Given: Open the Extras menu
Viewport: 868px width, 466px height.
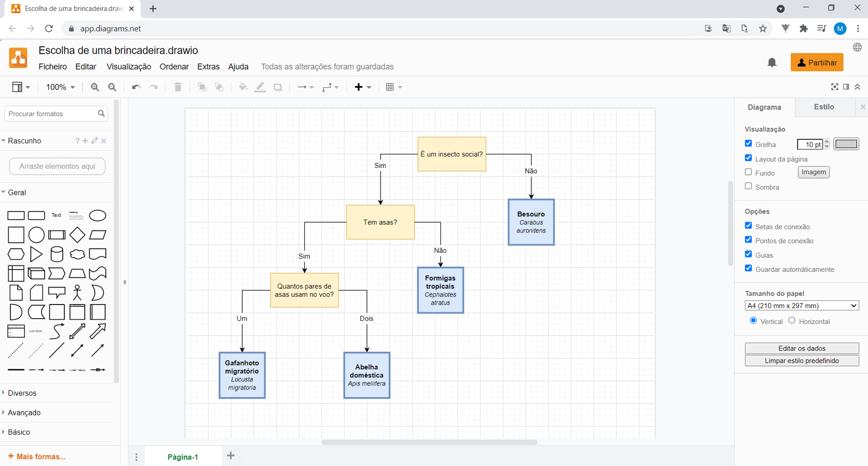Looking at the screenshot, I should pos(208,67).
